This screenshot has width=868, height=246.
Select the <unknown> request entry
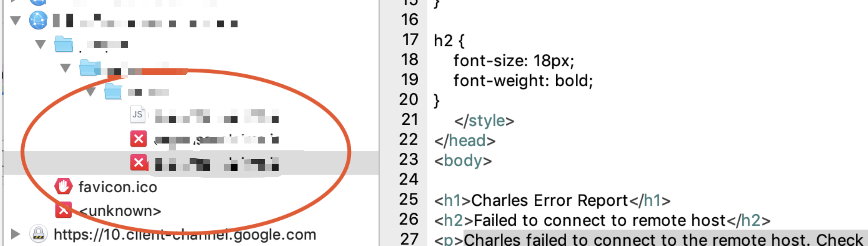pos(120,211)
